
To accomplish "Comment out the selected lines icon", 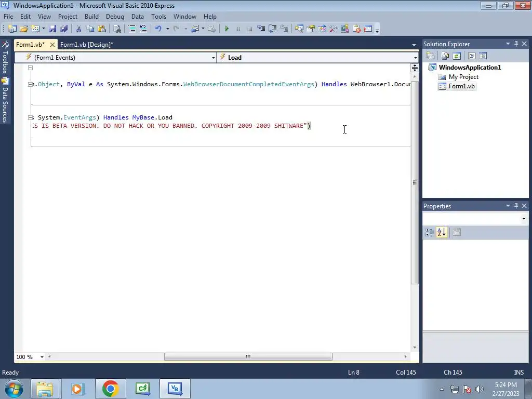I will 132,29.
